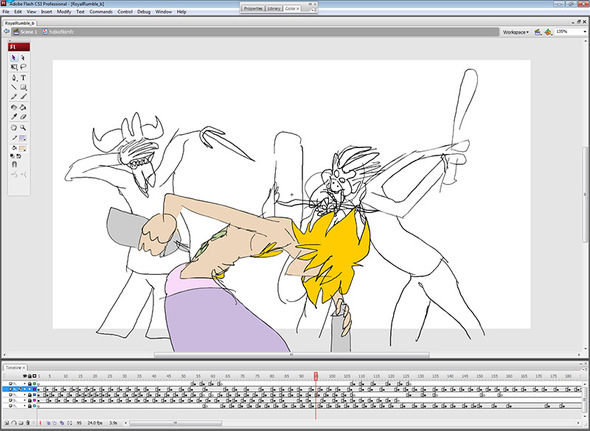
Task: Choose the Lasso tool
Action: tap(23, 67)
